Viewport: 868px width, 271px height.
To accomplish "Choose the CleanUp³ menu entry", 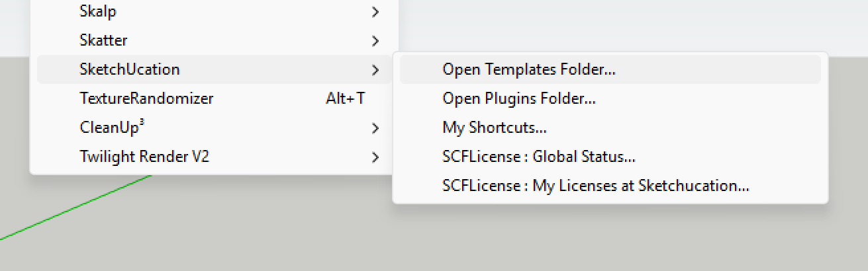I will tap(112, 128).
